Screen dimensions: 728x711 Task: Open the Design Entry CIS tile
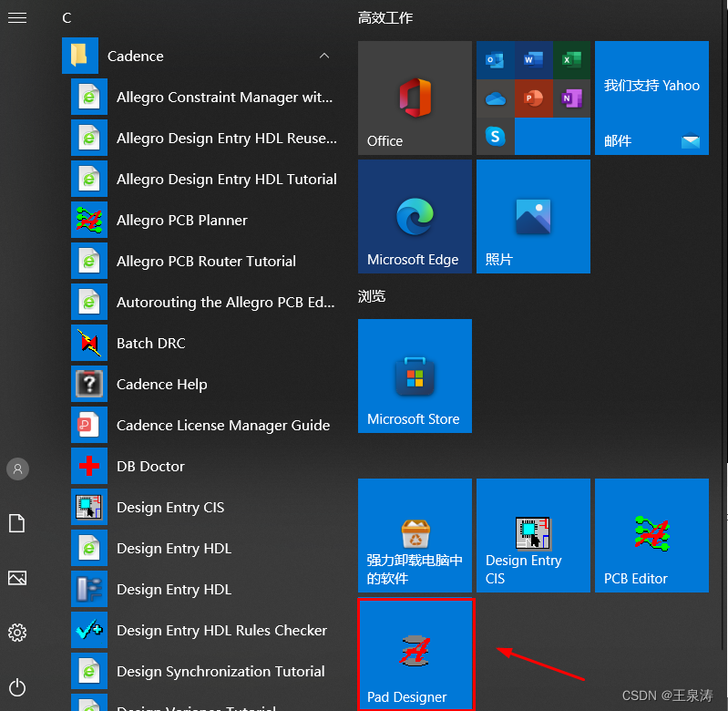[532, 535]
